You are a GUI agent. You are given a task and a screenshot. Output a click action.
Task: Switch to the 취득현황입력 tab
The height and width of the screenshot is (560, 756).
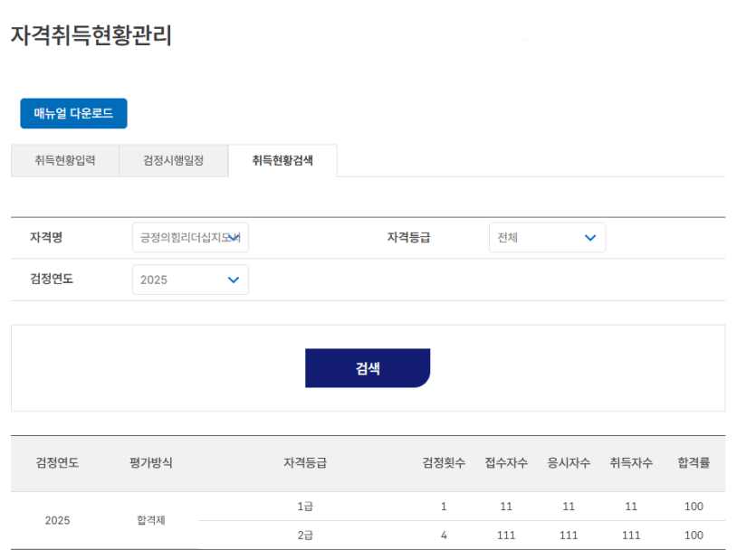click(64, 161)
